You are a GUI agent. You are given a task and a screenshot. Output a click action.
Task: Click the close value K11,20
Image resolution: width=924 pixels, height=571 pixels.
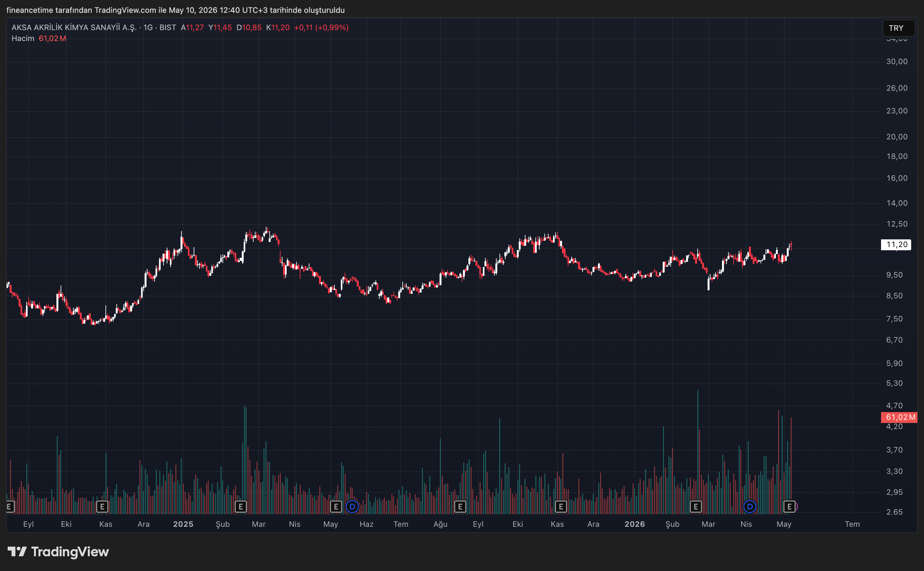(x=278, y=28)
